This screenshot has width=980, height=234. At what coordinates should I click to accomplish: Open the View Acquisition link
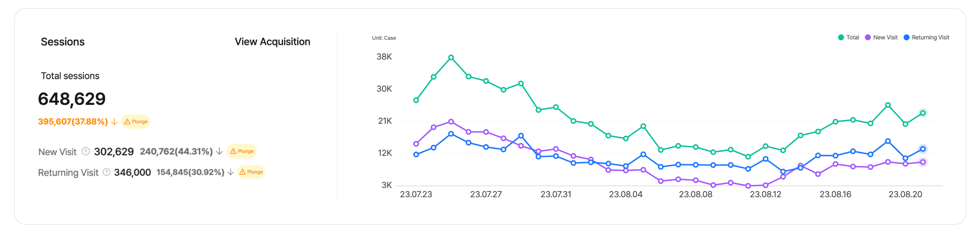[272, 42]
